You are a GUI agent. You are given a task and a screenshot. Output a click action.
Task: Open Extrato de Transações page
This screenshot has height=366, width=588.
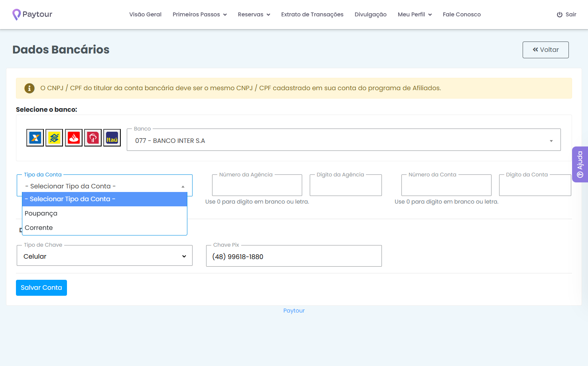[x=312, y=14]
